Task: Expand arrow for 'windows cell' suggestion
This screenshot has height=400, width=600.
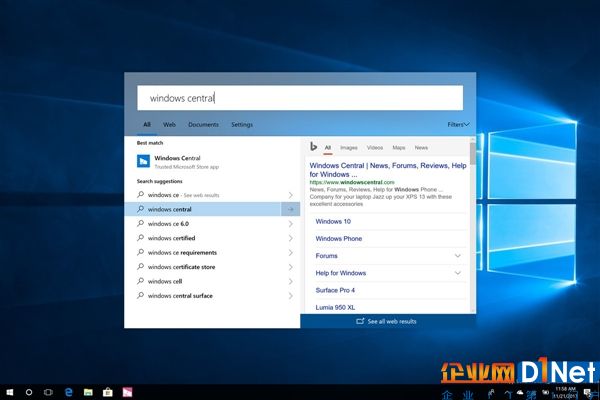Action: click(290, 282)
